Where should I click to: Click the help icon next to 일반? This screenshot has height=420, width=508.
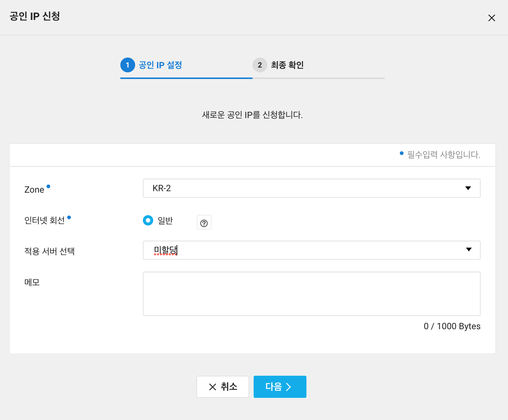coord(204,223)
